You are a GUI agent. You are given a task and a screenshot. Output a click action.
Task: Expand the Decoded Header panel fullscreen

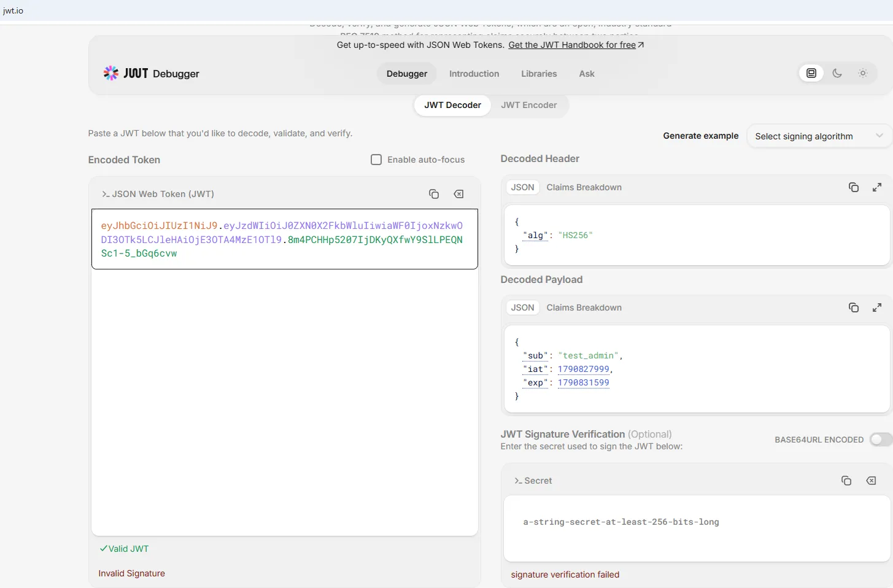(x=877, y=187)
